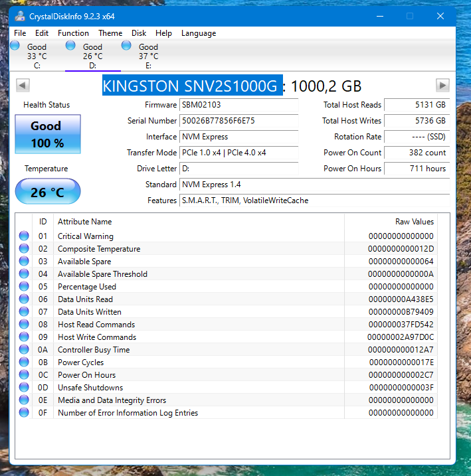Close the CrystalDiskInfo window
The width and height of the screenshot is (471, 476).
pyautogui.click(x=440, y=16)
